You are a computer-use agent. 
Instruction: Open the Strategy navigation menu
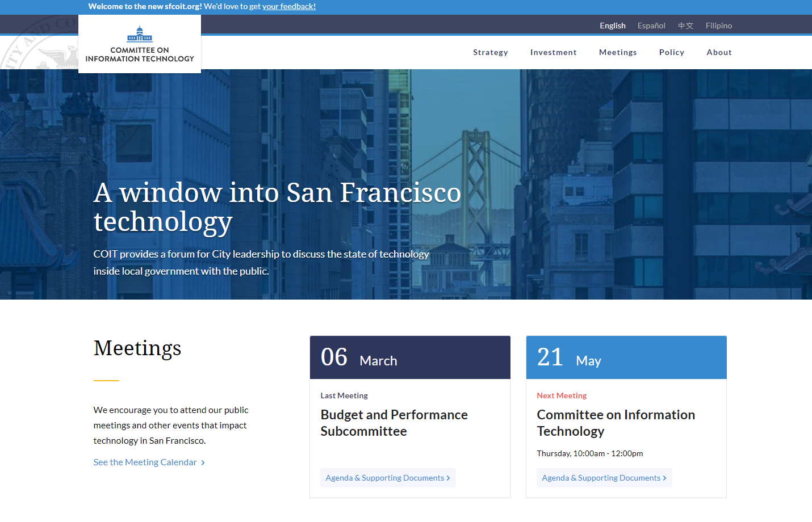click(x=490, y=52)
